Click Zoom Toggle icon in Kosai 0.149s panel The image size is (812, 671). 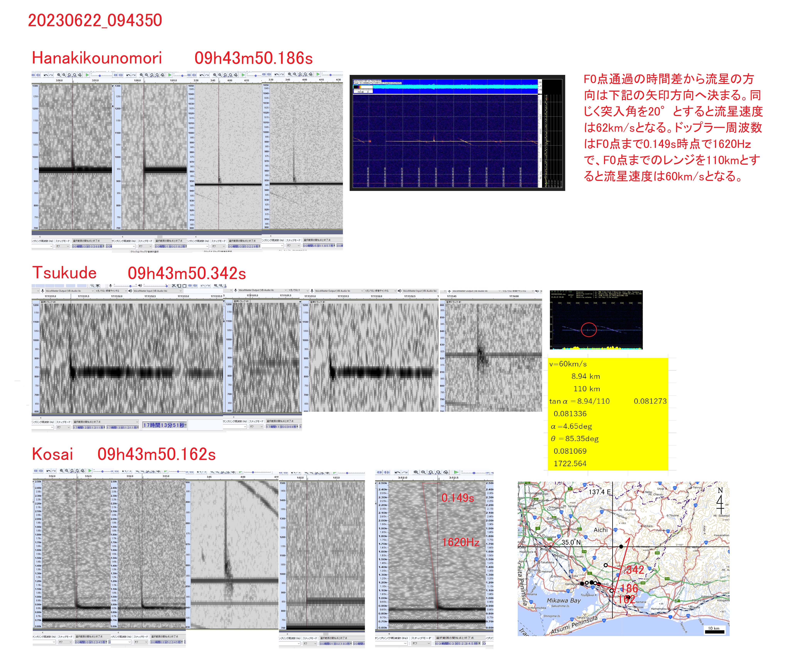(x=446, y=472)
